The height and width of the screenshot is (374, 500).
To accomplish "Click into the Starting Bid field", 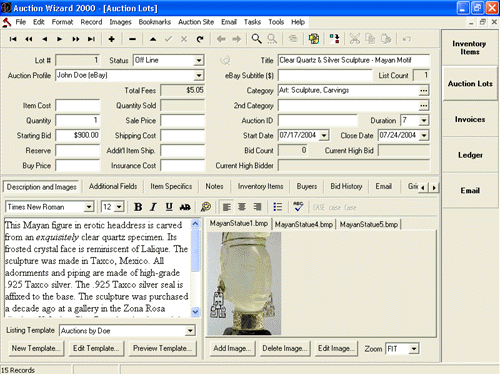I will pos(78,135).
